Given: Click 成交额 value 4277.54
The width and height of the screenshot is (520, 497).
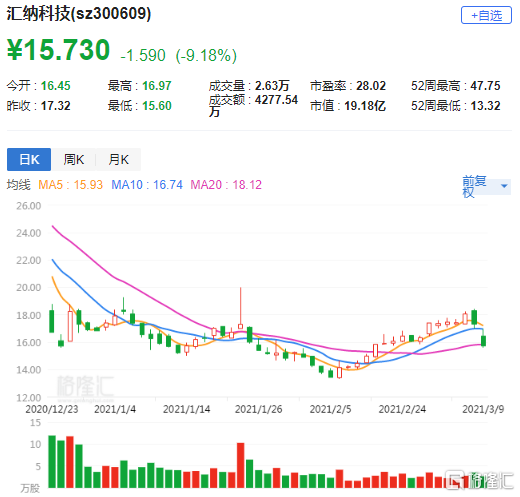Looking at the screenshot, I should click(276, 100).
